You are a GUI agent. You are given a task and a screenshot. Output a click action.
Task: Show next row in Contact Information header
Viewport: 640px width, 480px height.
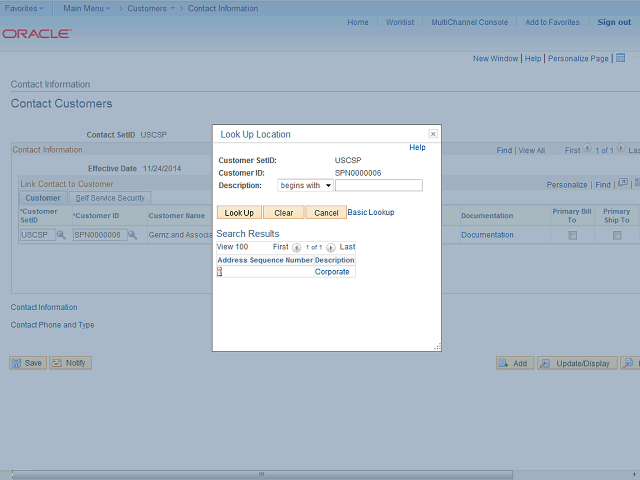621,150
